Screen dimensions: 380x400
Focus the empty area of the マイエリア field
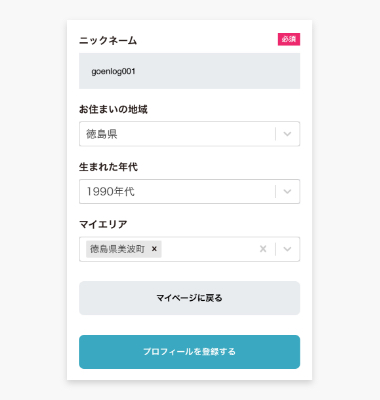pyautogui.click(x=209, y=249)
